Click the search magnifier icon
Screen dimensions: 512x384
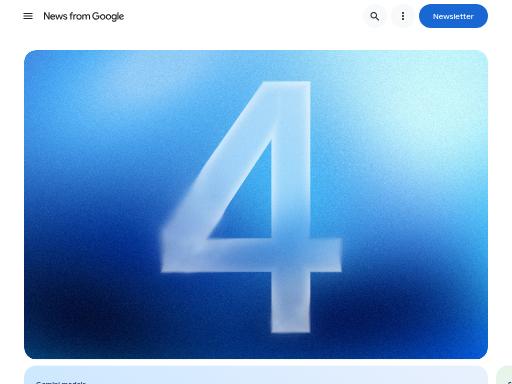point(375,16)
